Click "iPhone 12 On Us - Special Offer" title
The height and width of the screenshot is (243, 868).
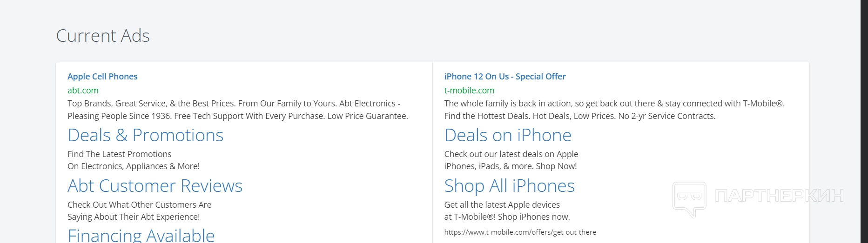click(x=505, y=76)
